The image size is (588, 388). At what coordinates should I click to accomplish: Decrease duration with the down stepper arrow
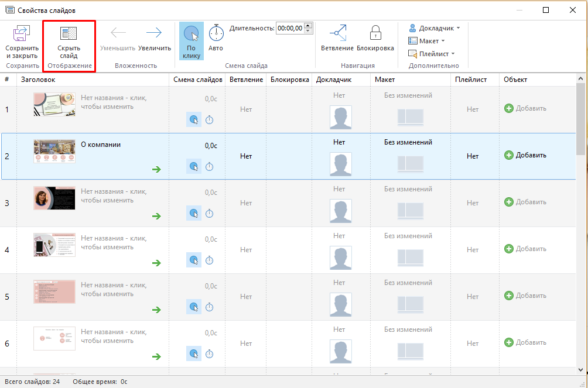click(308, 31)
